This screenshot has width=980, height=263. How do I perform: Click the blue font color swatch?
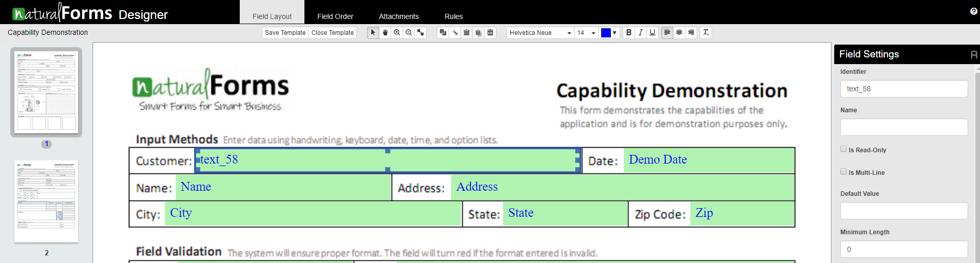606,33
